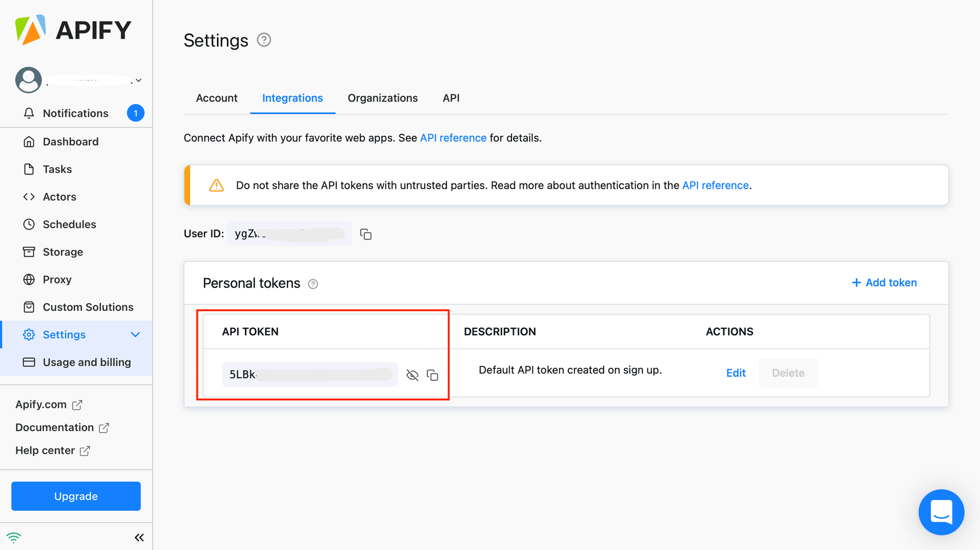Switch to the Account tab
This screenshot has width=980, height=550.
[x=217, y=98]
